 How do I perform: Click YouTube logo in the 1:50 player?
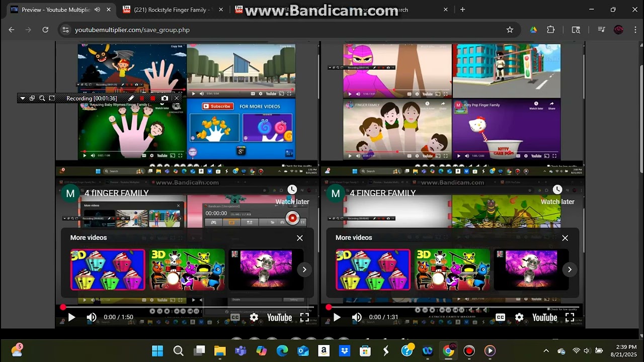pos(279,317)
